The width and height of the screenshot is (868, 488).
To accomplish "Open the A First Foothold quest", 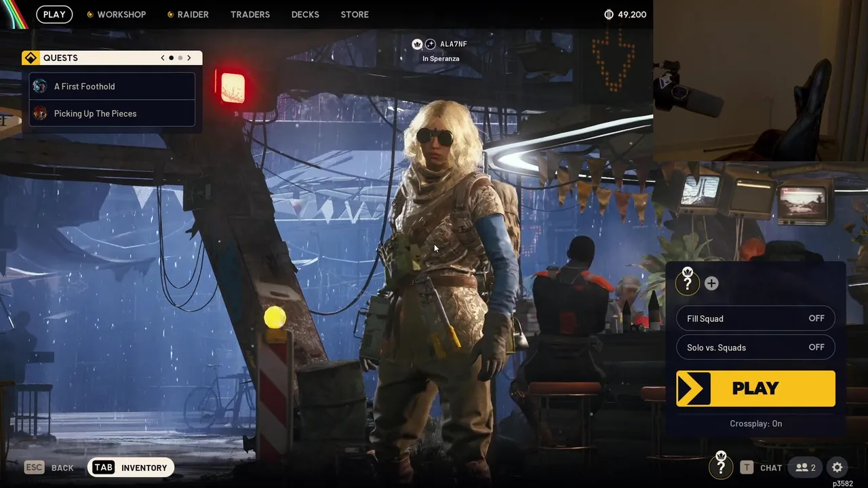I will coord(112,86).
